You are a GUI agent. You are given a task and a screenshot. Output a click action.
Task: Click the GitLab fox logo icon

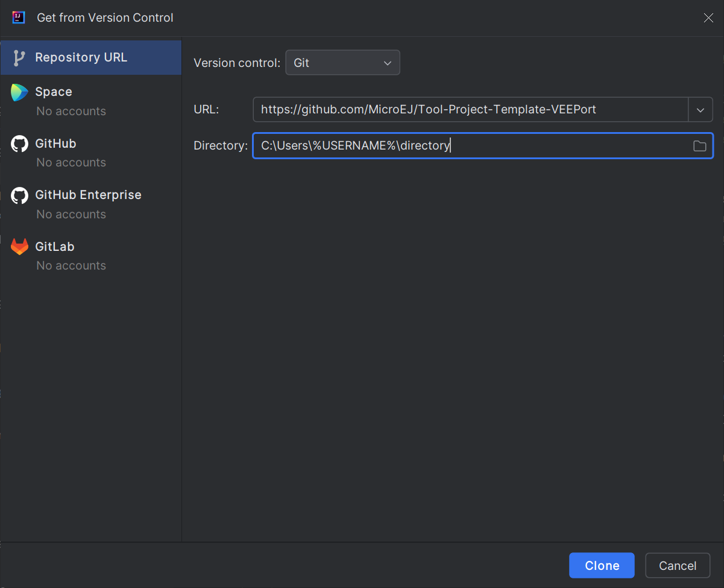pyautogui.click(x=19, y=247)
